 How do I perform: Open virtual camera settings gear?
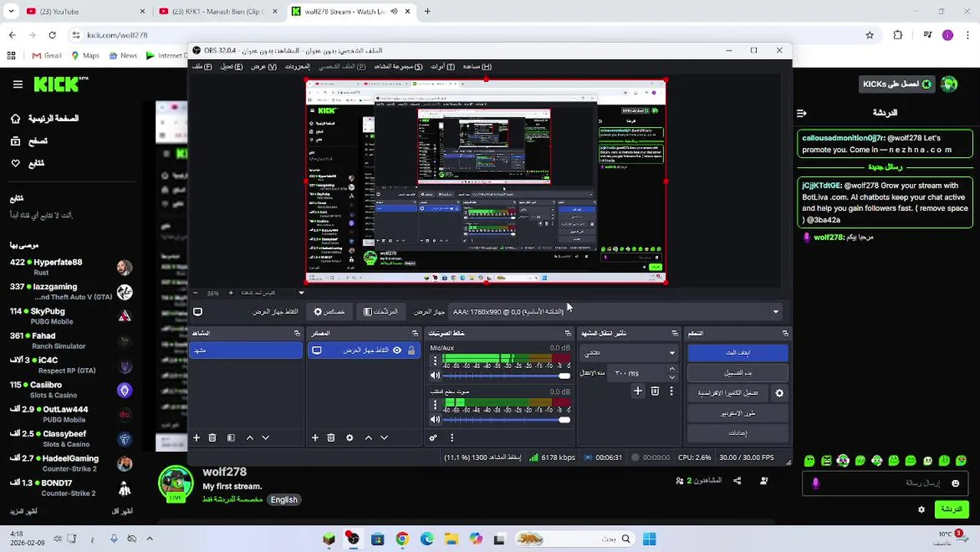(x=779, y=393)
